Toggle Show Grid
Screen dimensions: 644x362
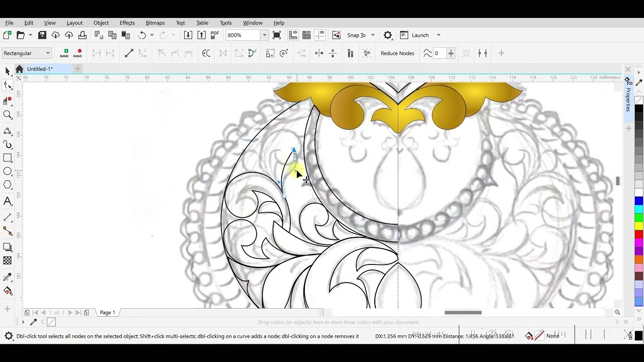click(306, 35)
